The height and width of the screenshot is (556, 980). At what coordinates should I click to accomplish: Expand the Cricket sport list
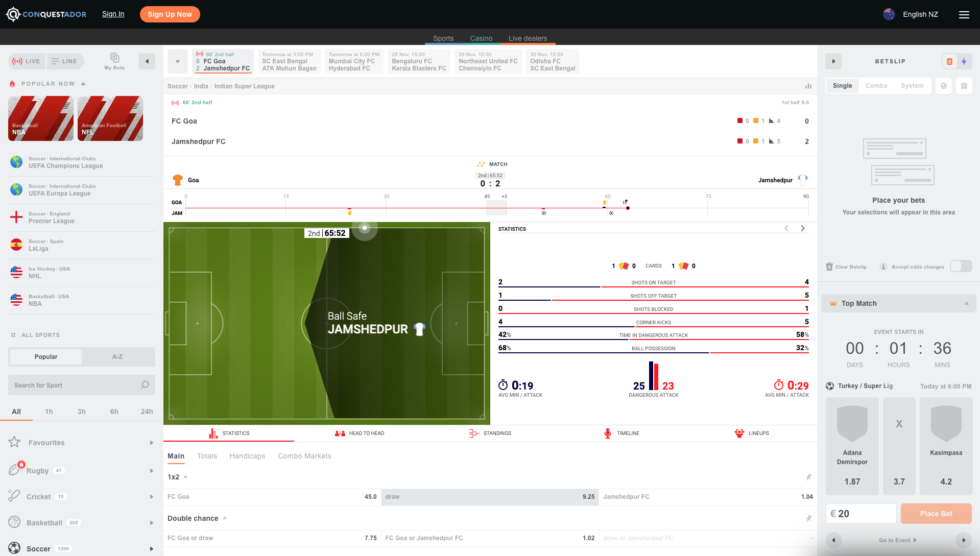[151, 497]
